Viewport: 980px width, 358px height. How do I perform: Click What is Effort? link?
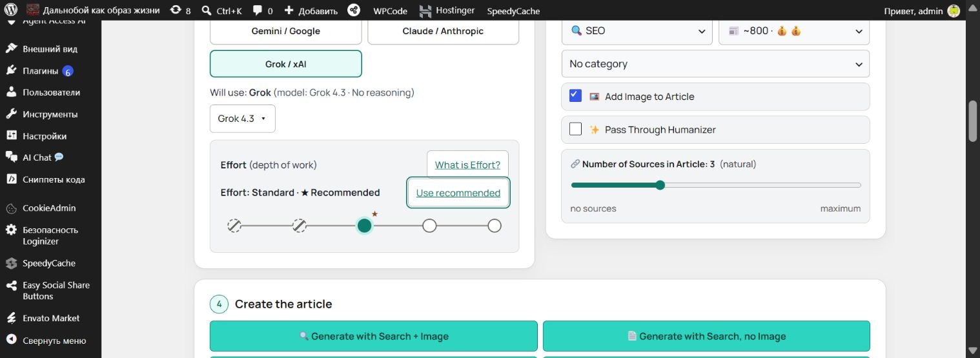click(x=467, y=164)
